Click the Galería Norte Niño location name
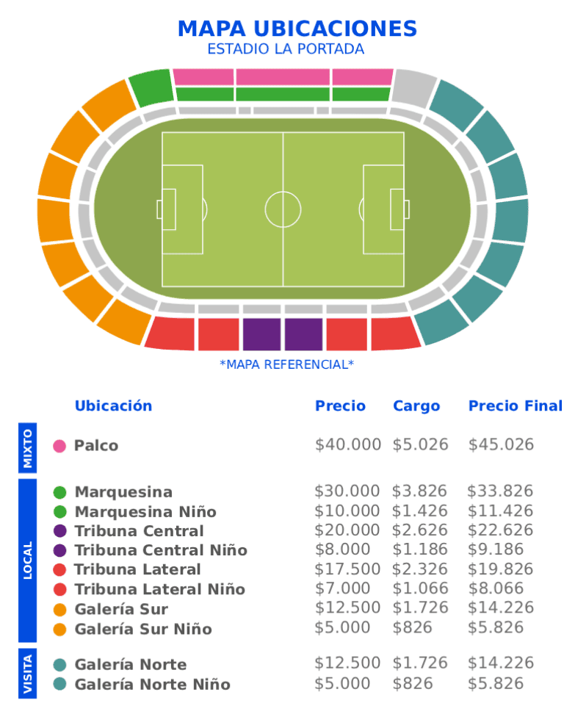 [x=152, y=685]
